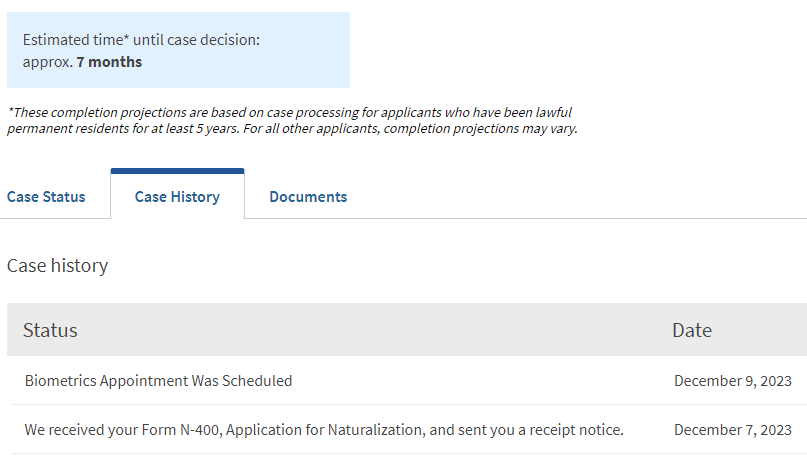807x459 pixels.
Task: Click the Case history heading
Action: (x=57, y=266)
